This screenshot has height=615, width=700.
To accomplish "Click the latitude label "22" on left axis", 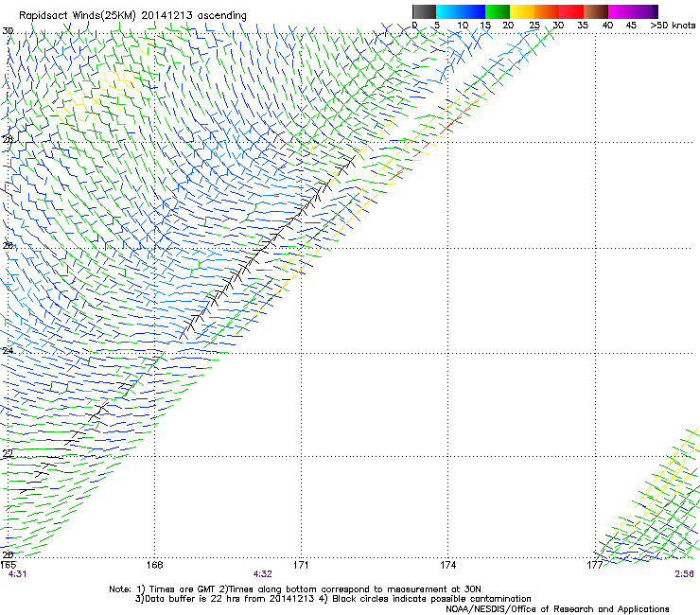I will 8,453.
